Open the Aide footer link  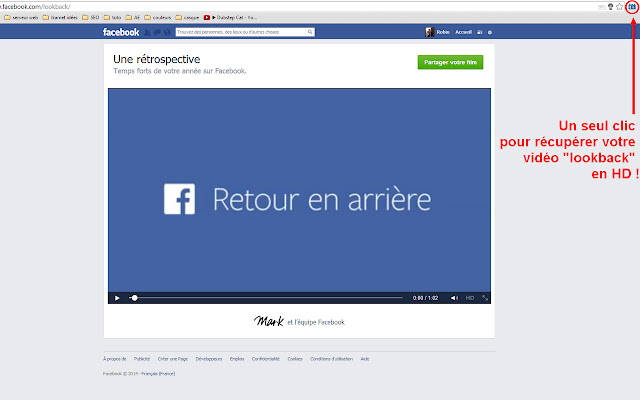365,359
